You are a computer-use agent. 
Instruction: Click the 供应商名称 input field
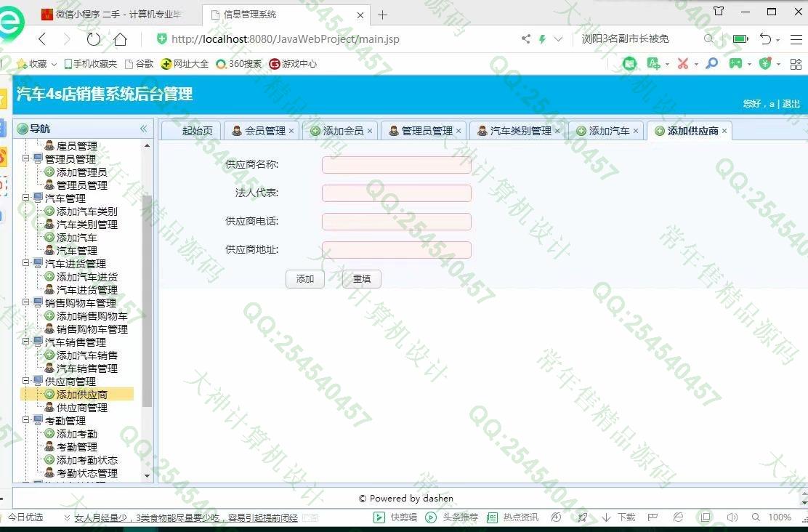pos(396,165)
